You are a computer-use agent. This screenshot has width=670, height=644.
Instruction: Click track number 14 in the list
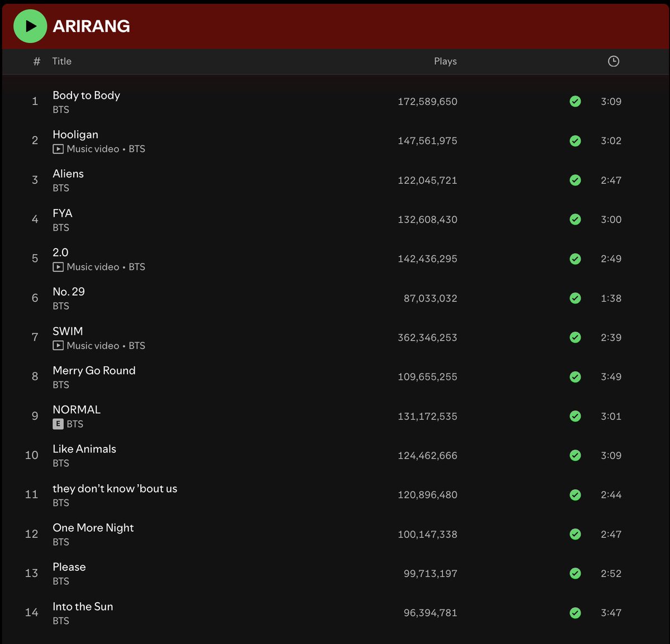pos(32,613)
